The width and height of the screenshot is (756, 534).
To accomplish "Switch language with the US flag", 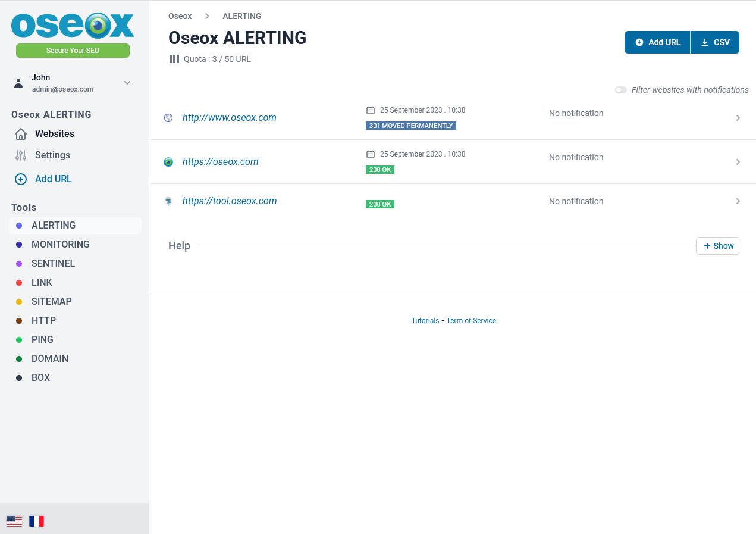I will 14,521.
